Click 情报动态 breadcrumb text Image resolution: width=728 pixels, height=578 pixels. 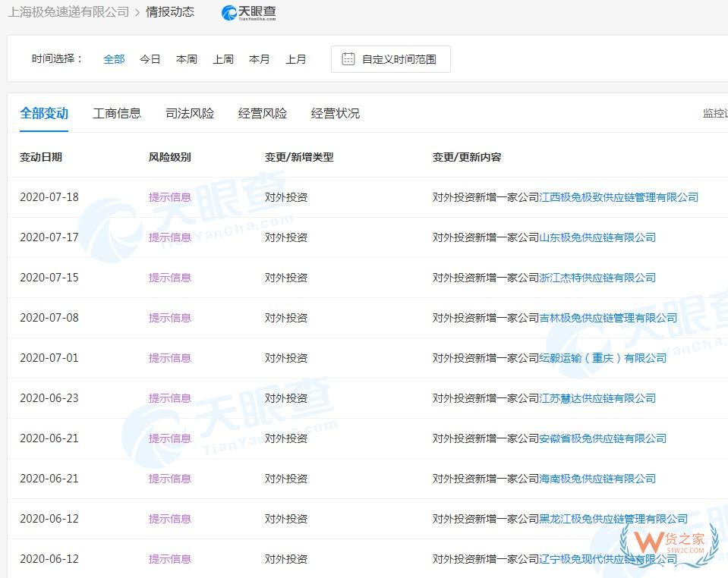[x=170, y=12]
